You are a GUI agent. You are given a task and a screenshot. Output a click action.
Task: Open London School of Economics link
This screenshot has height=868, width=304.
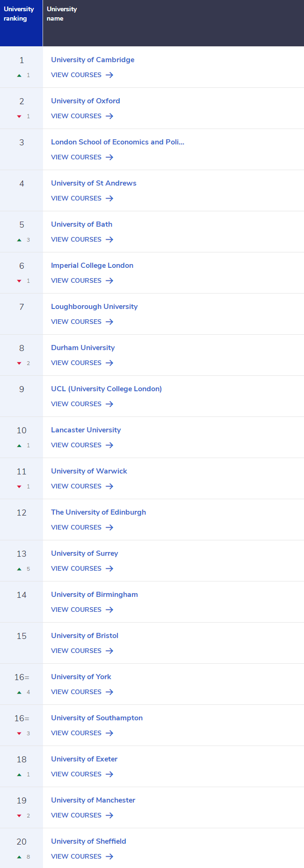pos(117,142)
